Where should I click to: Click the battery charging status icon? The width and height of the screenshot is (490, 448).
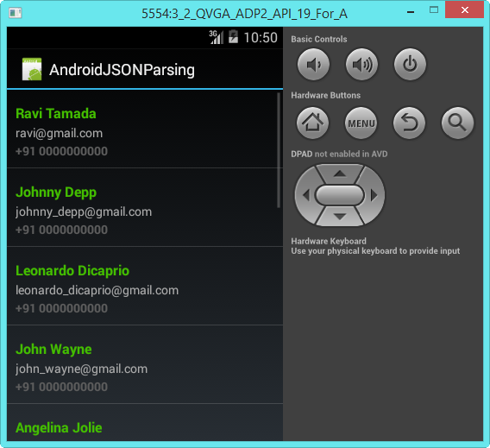233,36
